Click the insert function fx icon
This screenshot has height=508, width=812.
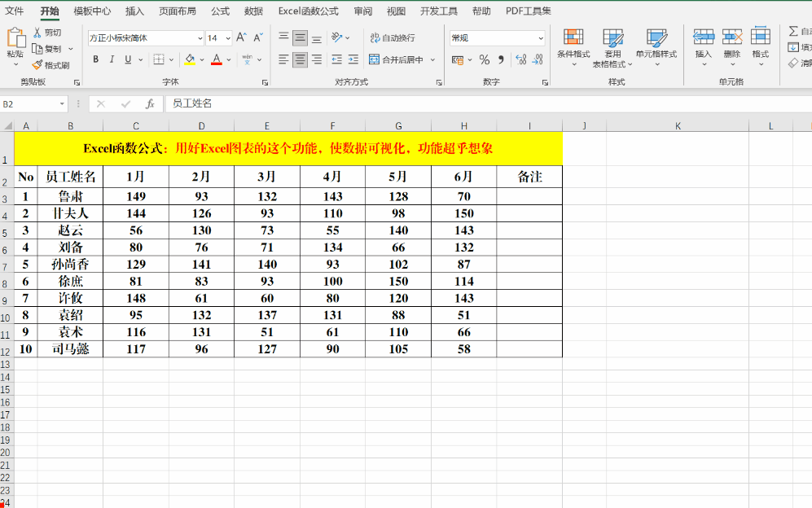point(150,104)
